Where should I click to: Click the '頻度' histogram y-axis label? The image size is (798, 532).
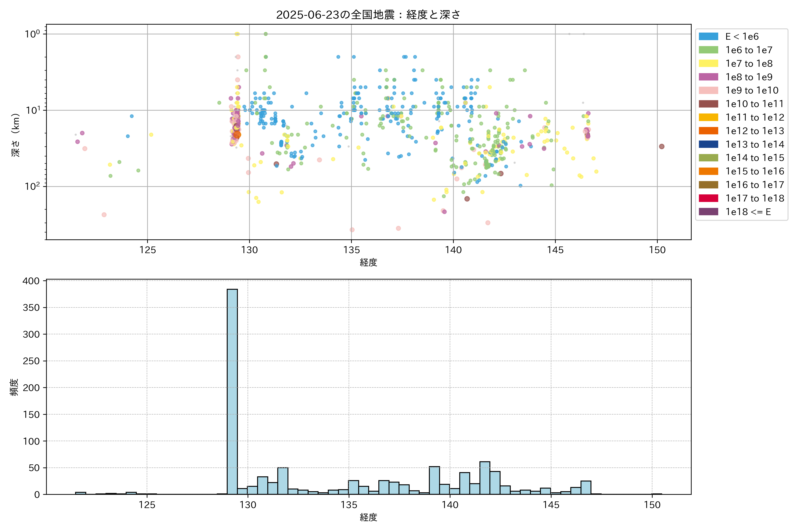[14, 387]
